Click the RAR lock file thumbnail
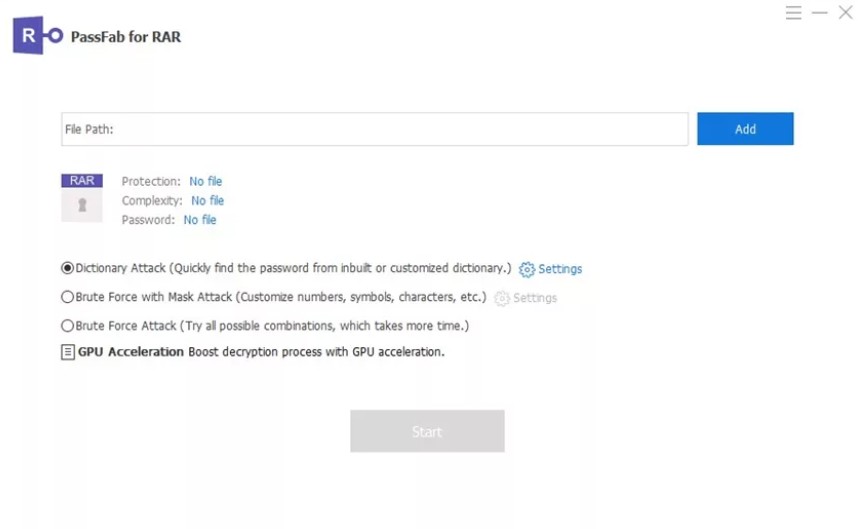Screen dimensions: 858x529 [82, 197]
